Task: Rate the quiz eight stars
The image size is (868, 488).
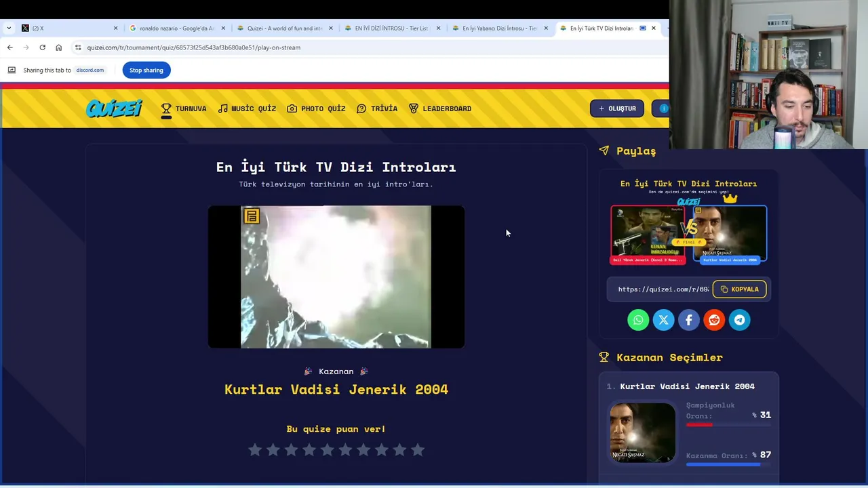Action: pos(382,450)
